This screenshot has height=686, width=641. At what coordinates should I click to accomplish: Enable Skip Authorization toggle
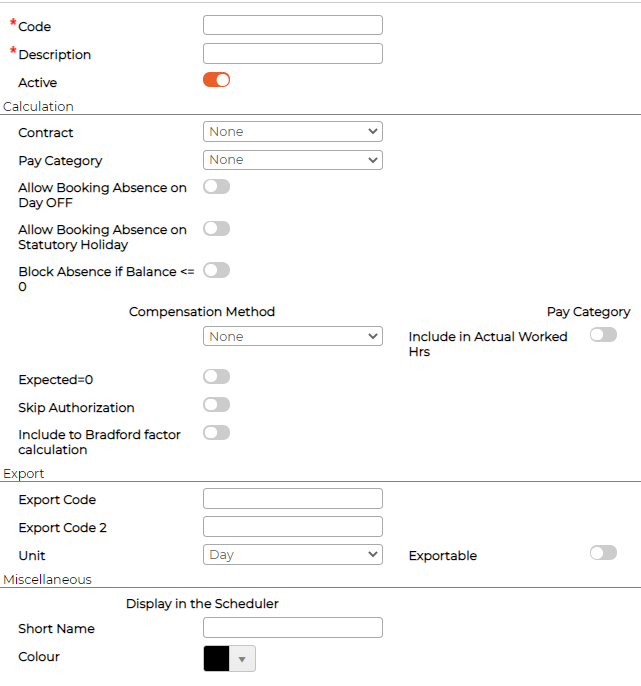[x=217, y=405]
